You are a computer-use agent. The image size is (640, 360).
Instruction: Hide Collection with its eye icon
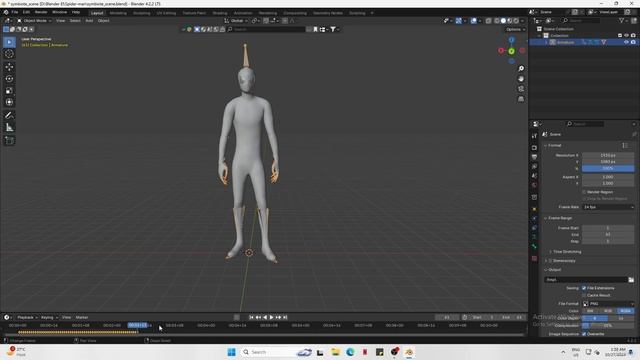[627, 36]
